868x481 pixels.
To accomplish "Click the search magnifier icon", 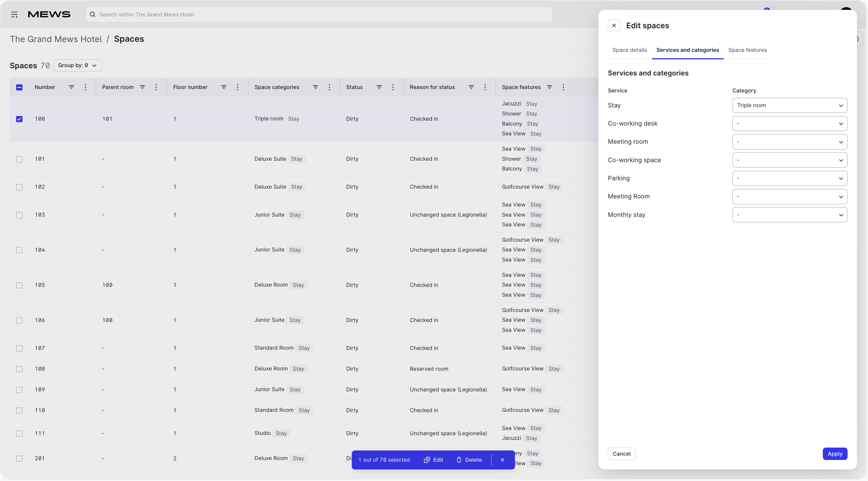I will [92, 14].
